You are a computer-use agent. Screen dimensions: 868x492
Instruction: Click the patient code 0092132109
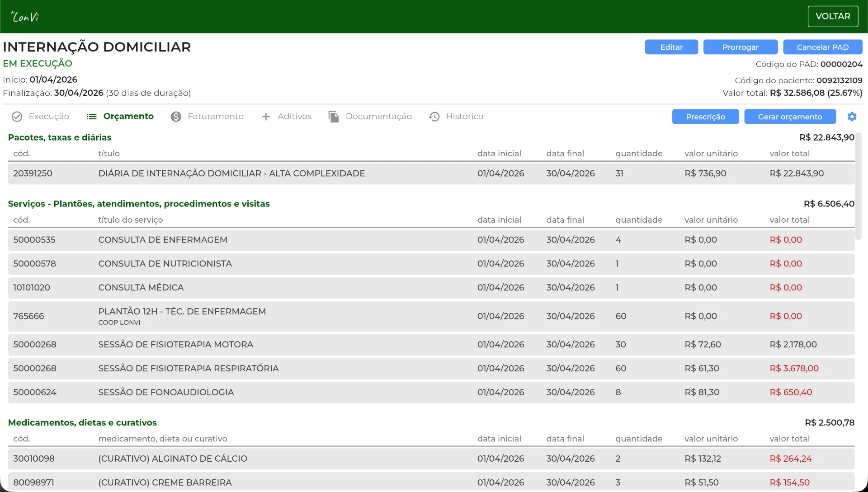pyautogui.click(x=840, y=80)
